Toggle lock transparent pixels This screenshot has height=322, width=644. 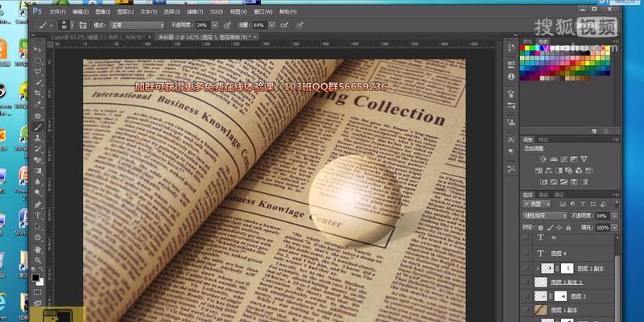click(541, 228)
